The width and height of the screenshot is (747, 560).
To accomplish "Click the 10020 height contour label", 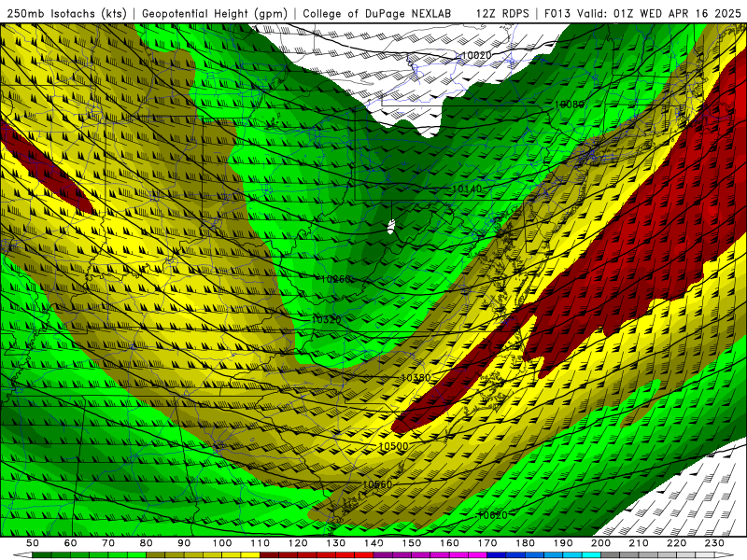I will (476, 55).
